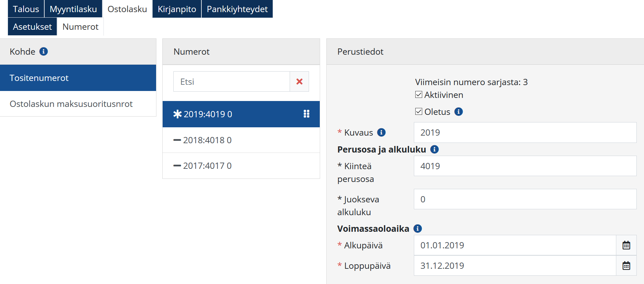The width and height of the screenshot is (644, 284).
Task: Switch to the Myyntilasku tab
Action: tap(73, 9)
